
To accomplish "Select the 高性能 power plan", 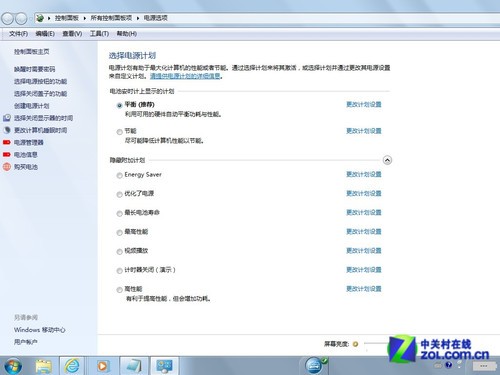I will [119, 290].
